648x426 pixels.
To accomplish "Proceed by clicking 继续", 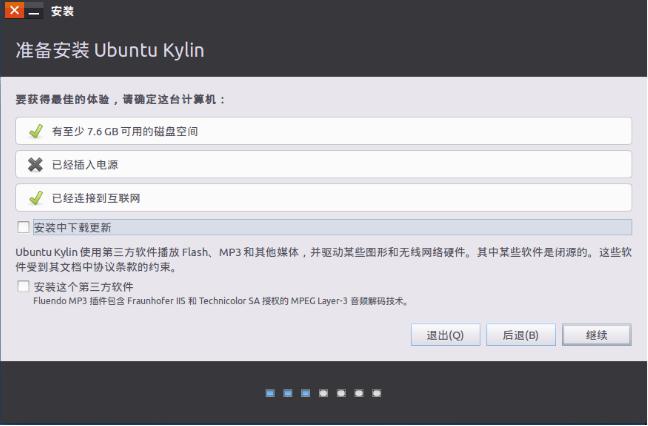I will point(597,335).
